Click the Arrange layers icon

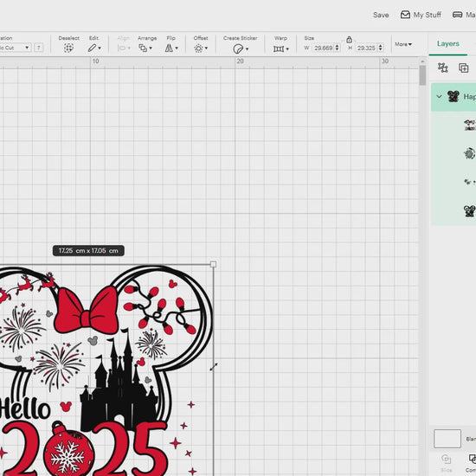coord(143,48)
